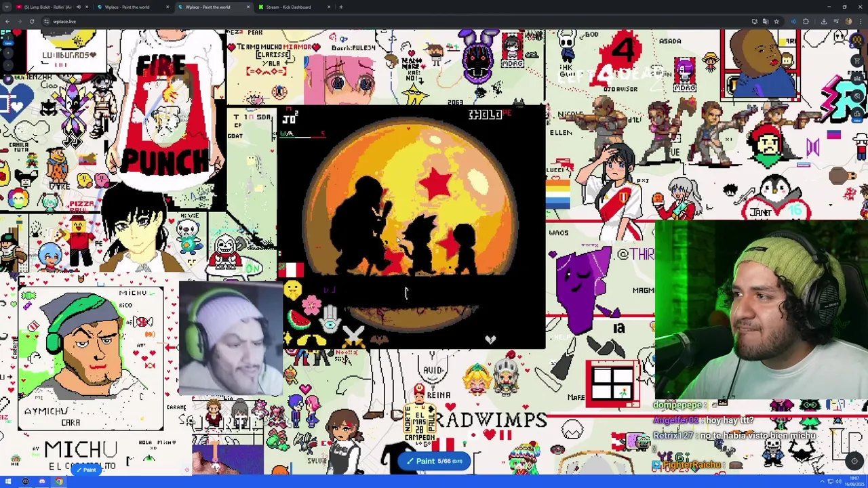The image size is (868, 488).
Task: Click the map zoom in button
Action: (8, 53)
